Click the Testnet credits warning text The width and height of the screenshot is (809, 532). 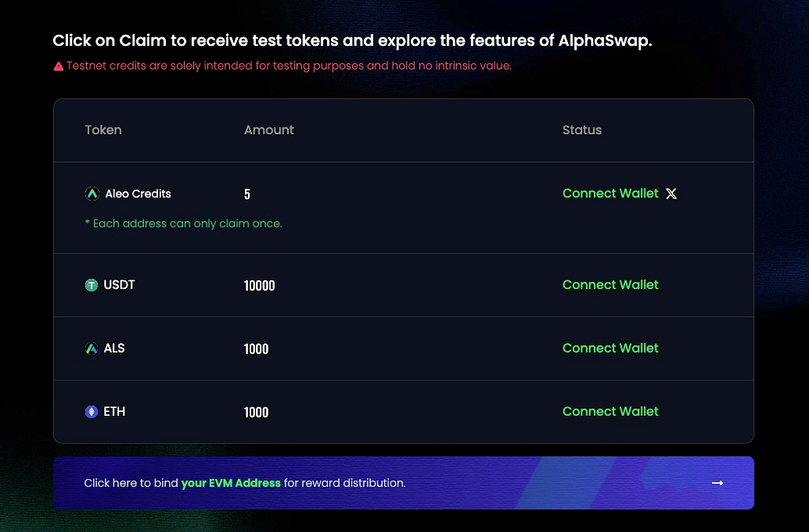pyautogui.click(x=289, y=66)
